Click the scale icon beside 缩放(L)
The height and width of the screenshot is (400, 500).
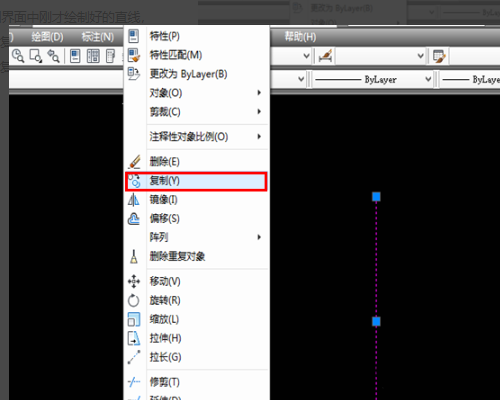[x=134, y=320]
